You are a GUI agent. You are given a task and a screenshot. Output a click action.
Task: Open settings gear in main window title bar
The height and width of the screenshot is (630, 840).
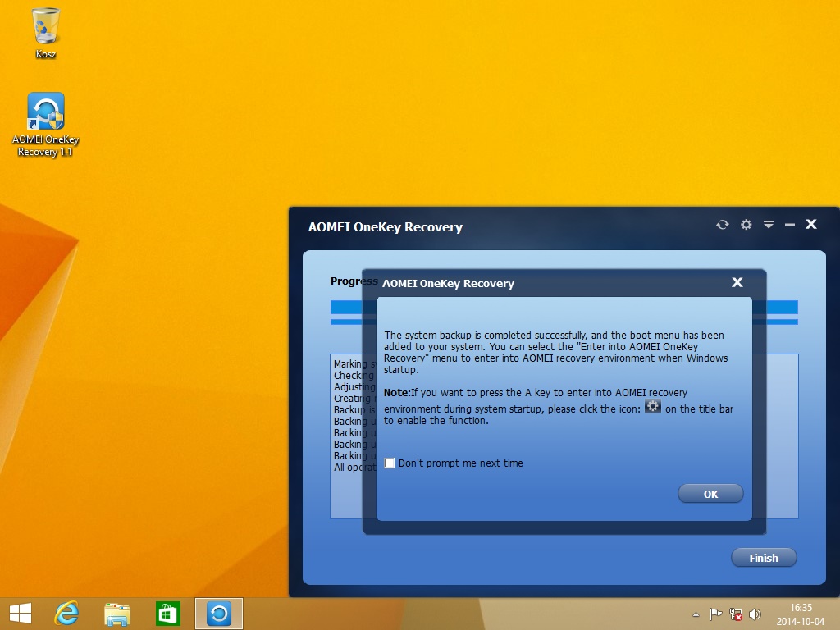[x=746, y=225]
